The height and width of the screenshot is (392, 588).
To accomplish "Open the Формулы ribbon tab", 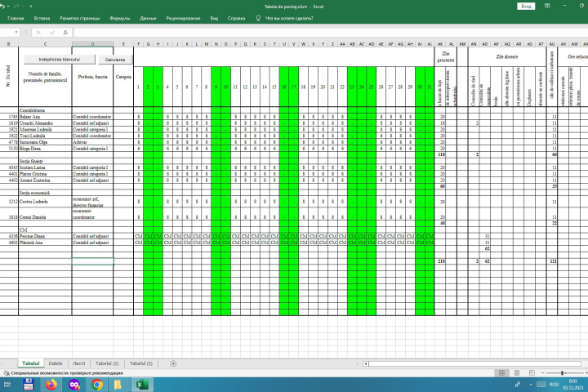I will click(119, 18).
